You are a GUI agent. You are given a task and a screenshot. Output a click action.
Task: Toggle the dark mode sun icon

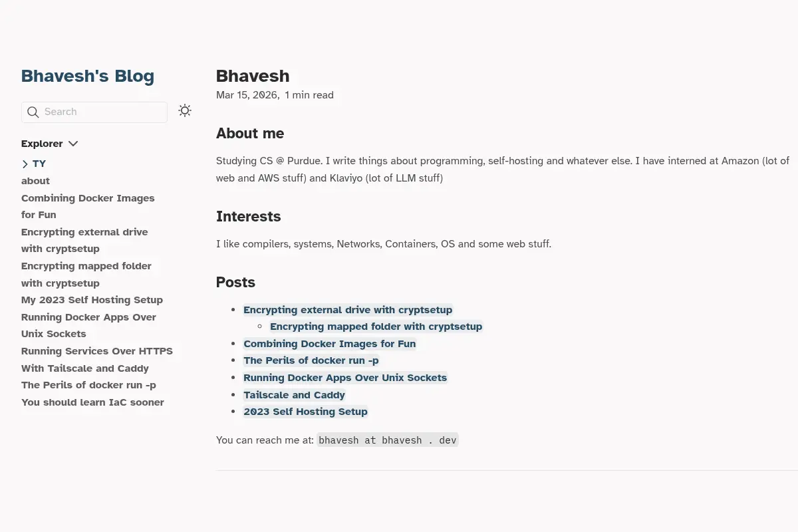tap(185, 111)
